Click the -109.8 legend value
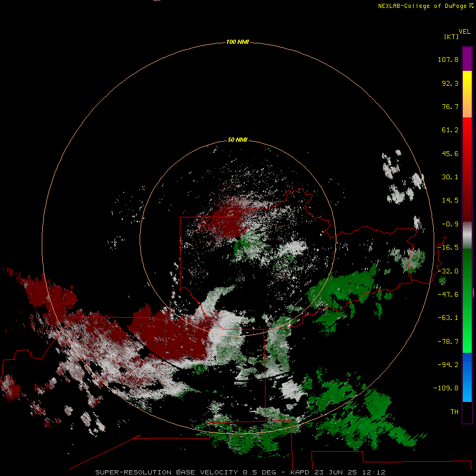 (x=446, y=388)
